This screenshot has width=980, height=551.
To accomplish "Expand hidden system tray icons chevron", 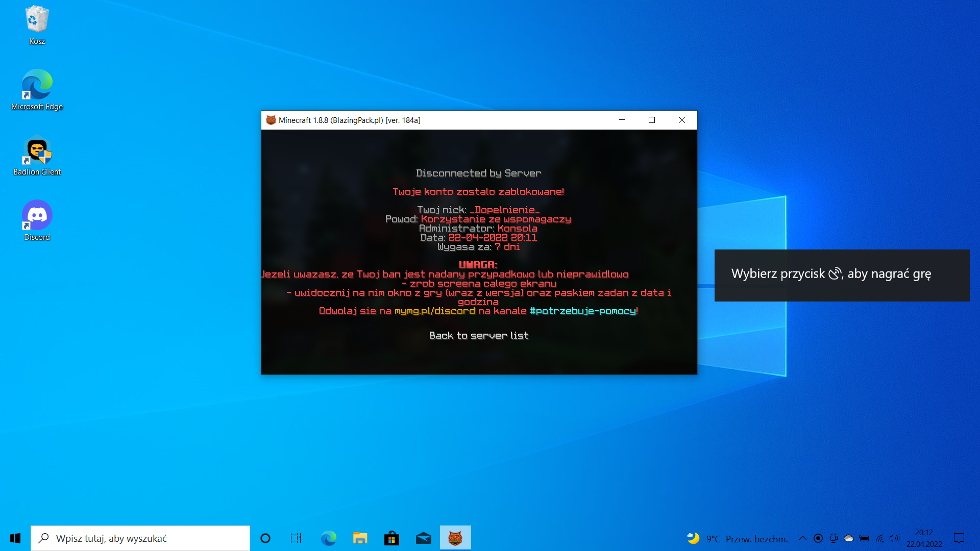I will (802, 538).
